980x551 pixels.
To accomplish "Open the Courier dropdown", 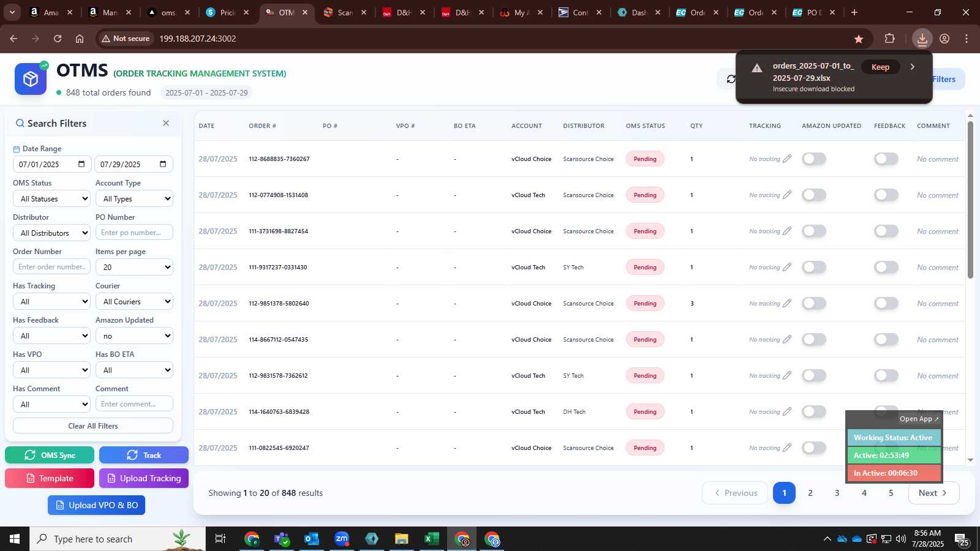I will tap(134, 301).
